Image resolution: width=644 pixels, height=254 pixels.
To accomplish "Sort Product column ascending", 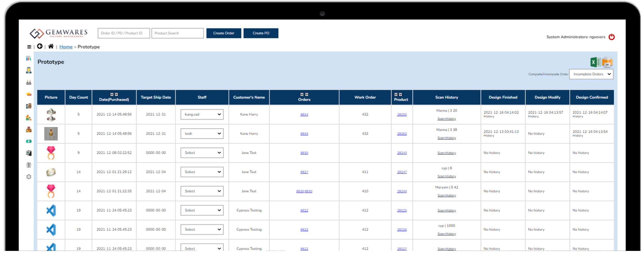I will [396, 95].
